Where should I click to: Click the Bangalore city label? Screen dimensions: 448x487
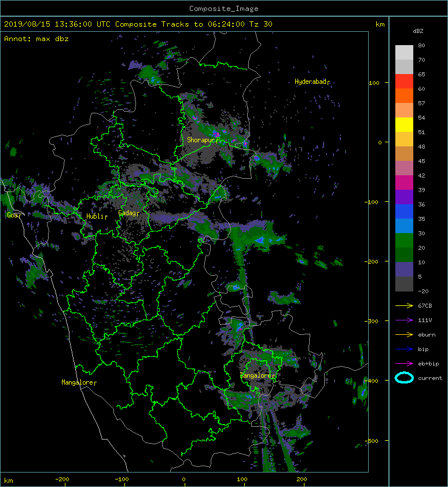click(x=256, y=375)
